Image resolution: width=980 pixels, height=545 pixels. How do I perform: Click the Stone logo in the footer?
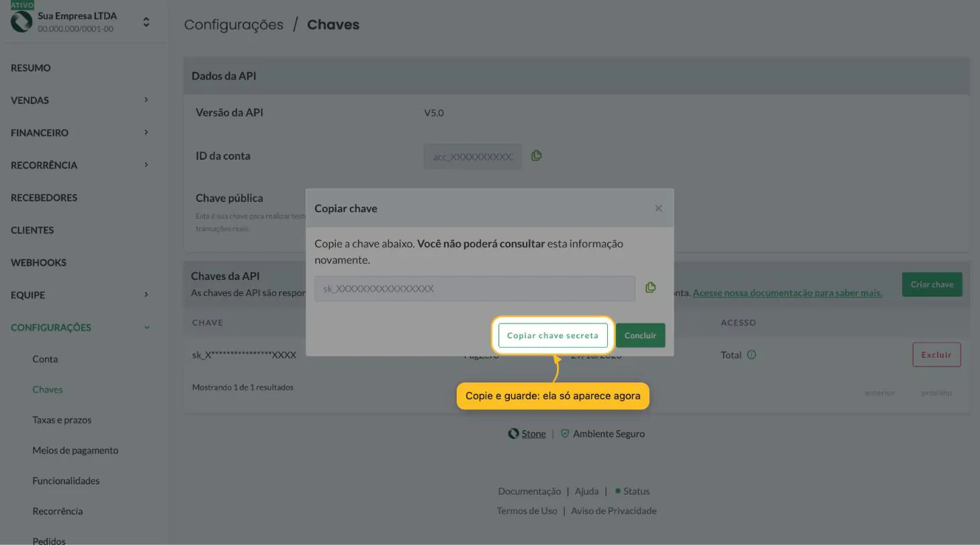pos(513,434)
